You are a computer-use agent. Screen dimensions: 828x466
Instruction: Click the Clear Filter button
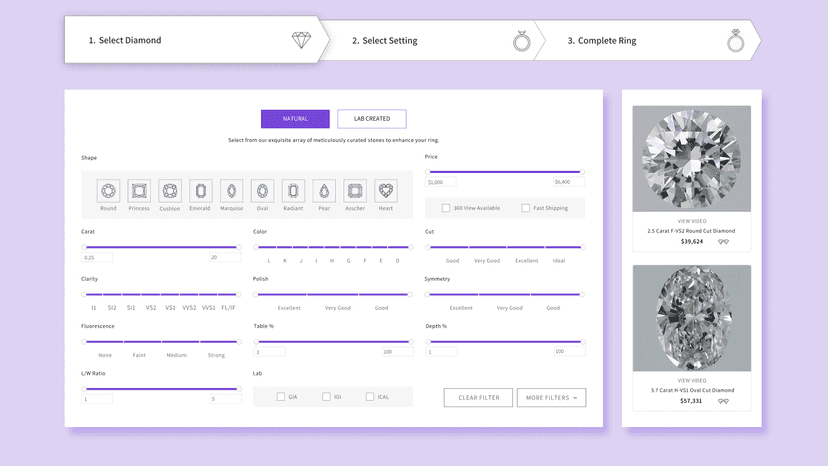pos(478,398)
